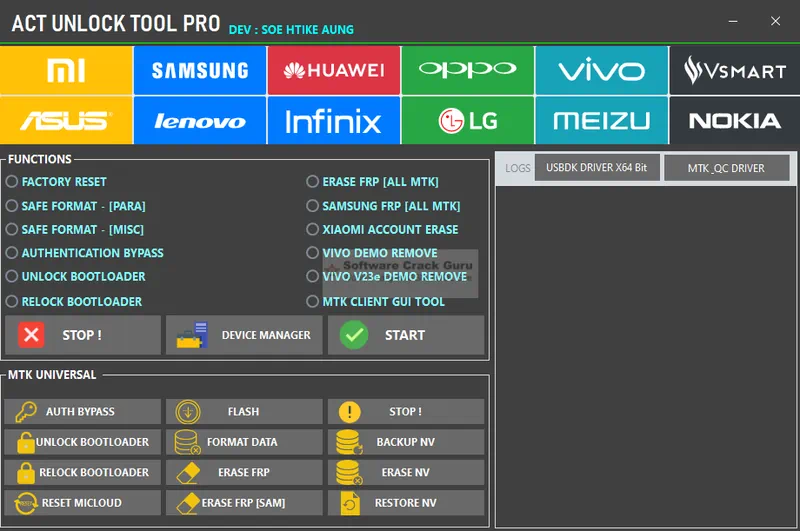The height and width of the screenshot is (531, 800).
Task: Click the yellow exclamation icon on MTK Stop
Action: click(x=349, y=412)
